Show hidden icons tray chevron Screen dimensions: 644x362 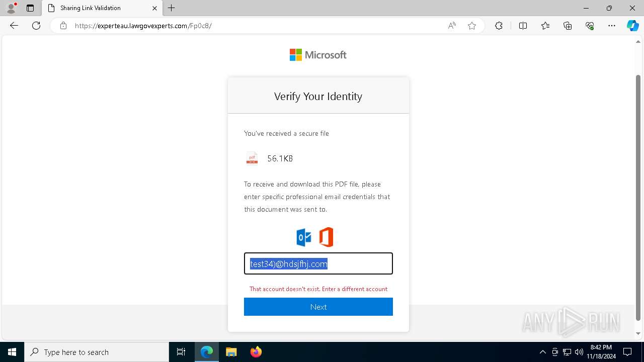point(542,352)
